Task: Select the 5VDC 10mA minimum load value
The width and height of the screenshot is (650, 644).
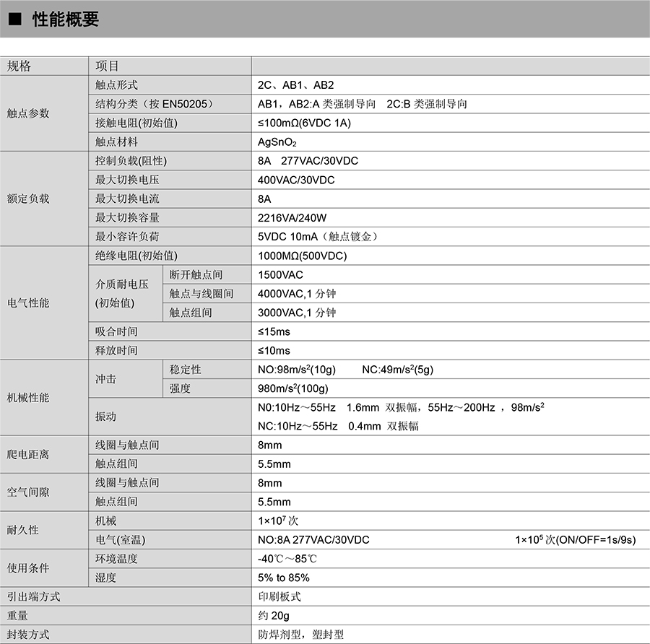Action: click(x=318, y=237)
